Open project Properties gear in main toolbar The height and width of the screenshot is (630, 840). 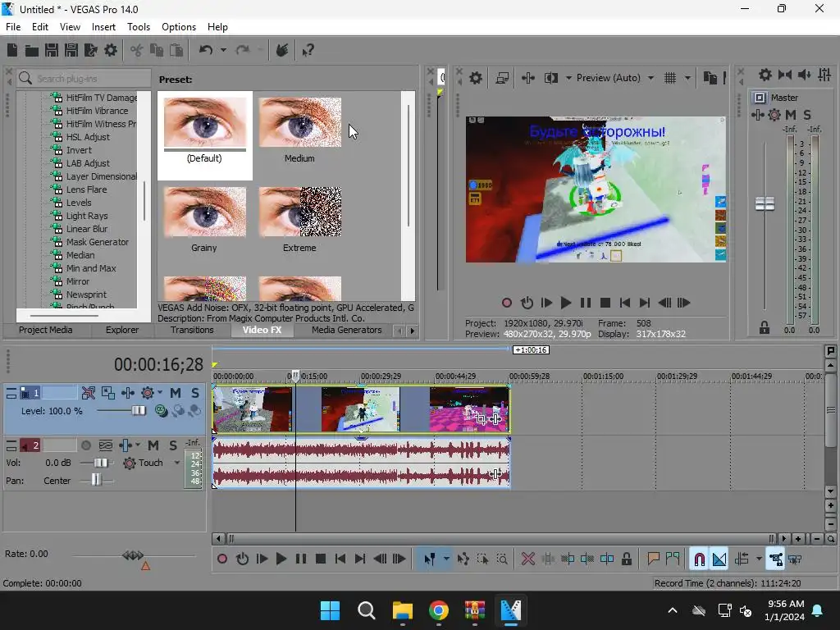click(111, 50)
